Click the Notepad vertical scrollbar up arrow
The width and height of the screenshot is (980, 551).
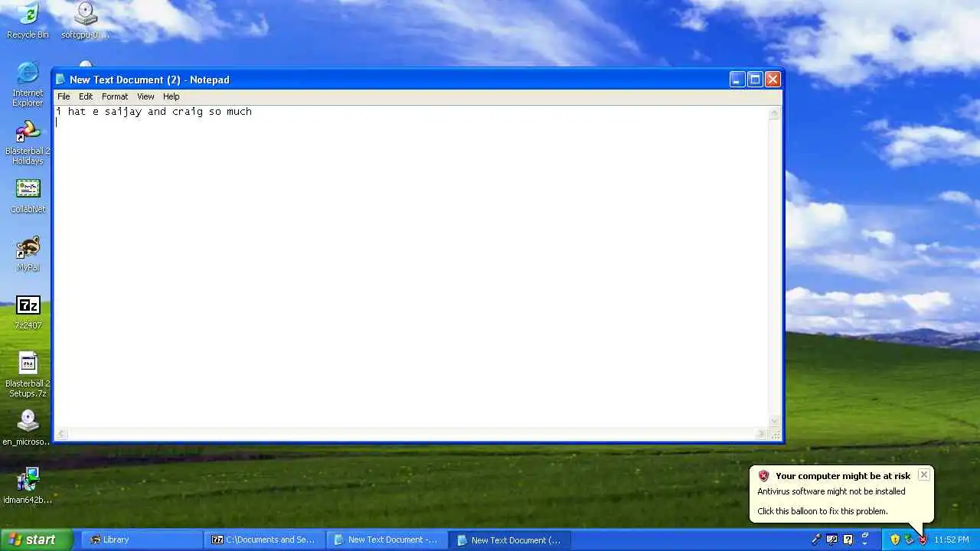pos(774,113)
